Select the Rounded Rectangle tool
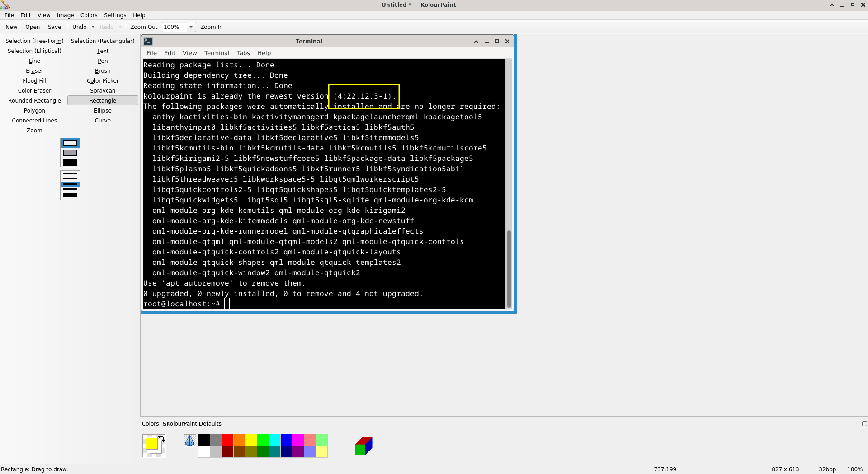Screen dimensions: 868x474 click(34, 101)
